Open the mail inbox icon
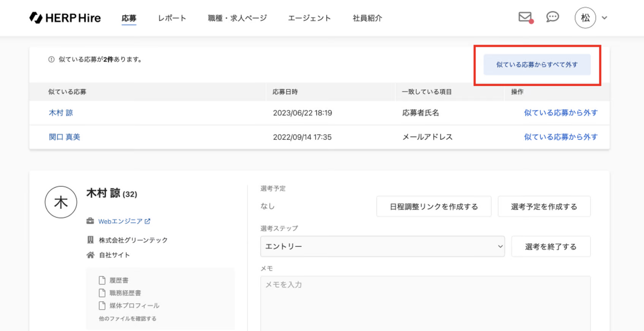The height and width of the screenshot is (331, 644). click(x=525, y=17)
